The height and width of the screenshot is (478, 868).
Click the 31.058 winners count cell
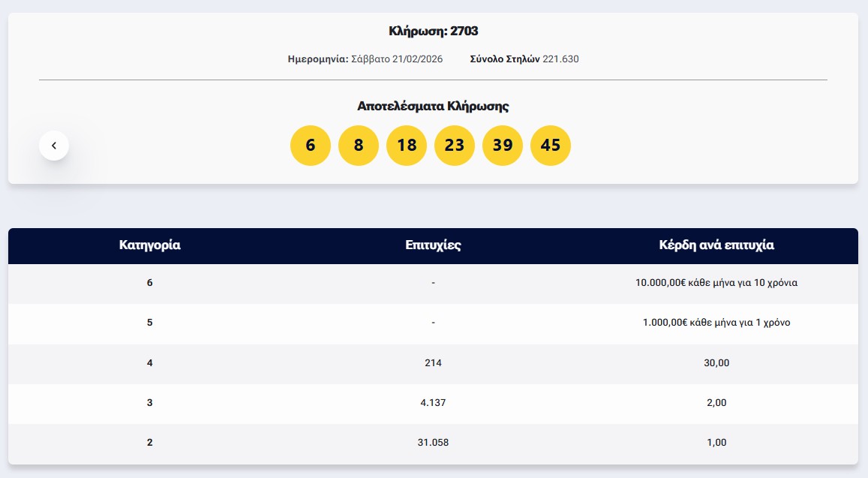pos(433,443)
